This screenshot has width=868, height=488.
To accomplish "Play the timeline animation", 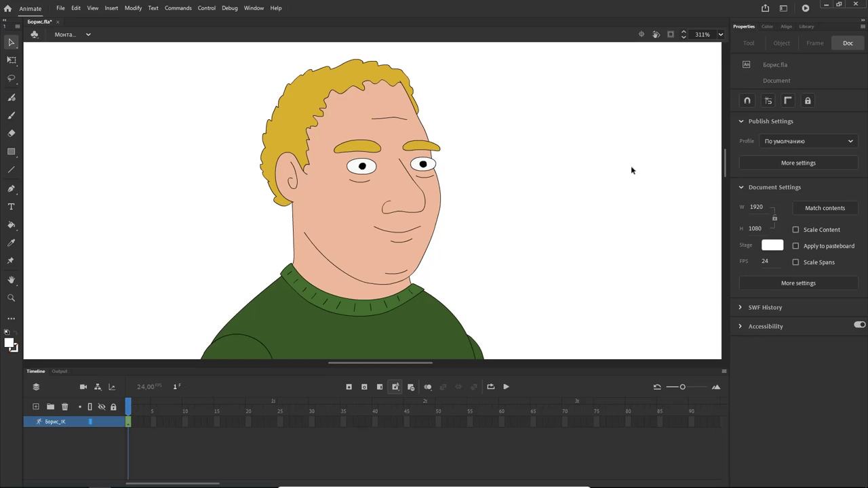I will click(506, 387).
